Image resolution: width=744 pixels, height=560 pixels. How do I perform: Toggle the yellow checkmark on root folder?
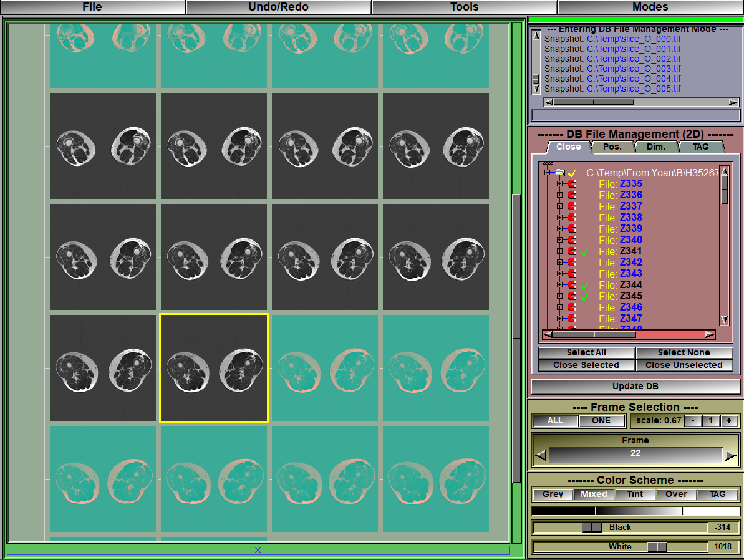pyautogui.click(x=572, y=173)
